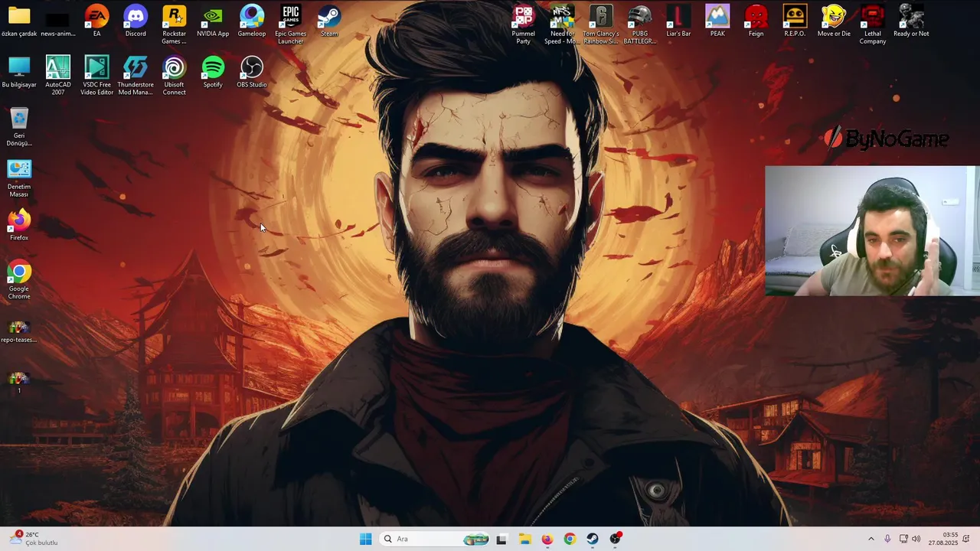980x551 pixels.
Task: Open the notification center bell icon
Action: coord(967,539)
